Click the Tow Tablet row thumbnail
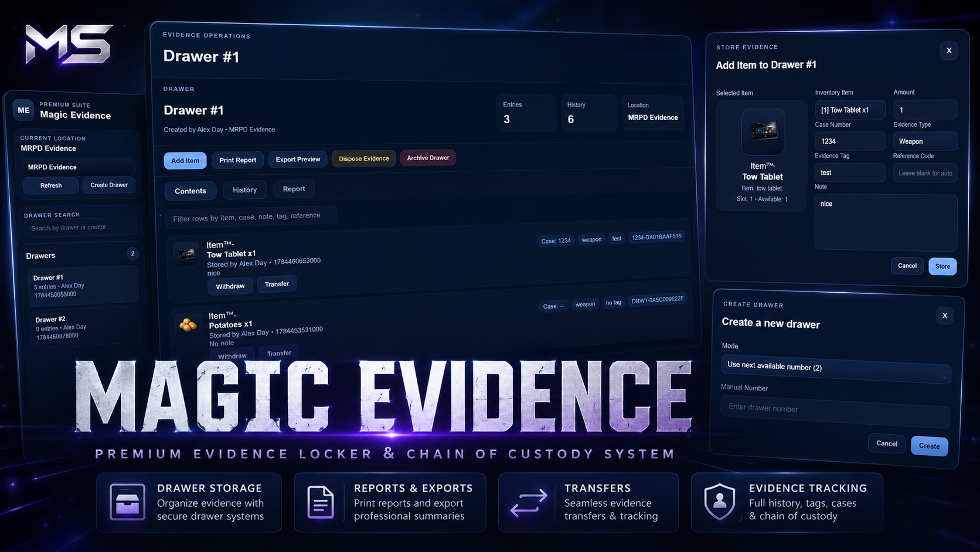The width and height of the screenshot is (980, 552). pyautogui.click(x=187, y=254)
